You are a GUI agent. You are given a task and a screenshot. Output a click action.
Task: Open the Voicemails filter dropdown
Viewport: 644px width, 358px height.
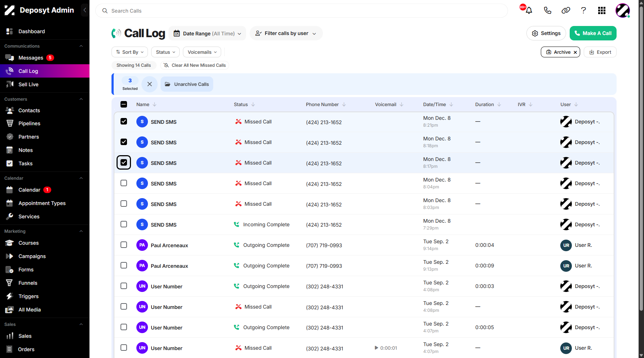coord(202,52)
